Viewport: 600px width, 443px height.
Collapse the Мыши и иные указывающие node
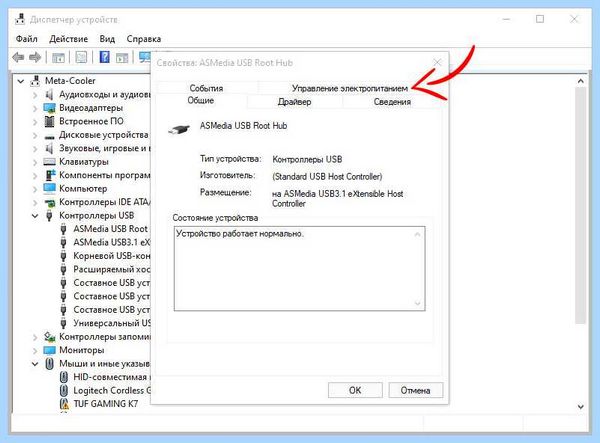(35, 364)
